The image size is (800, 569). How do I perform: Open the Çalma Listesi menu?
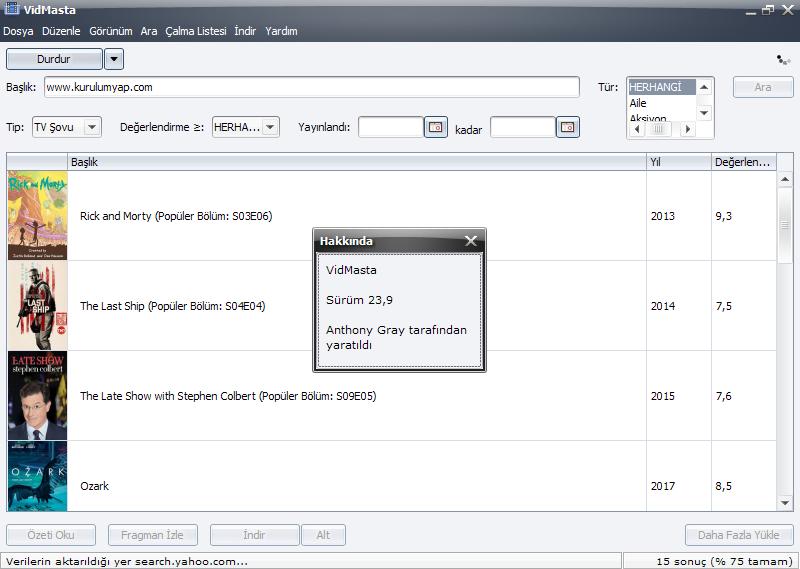196,31
